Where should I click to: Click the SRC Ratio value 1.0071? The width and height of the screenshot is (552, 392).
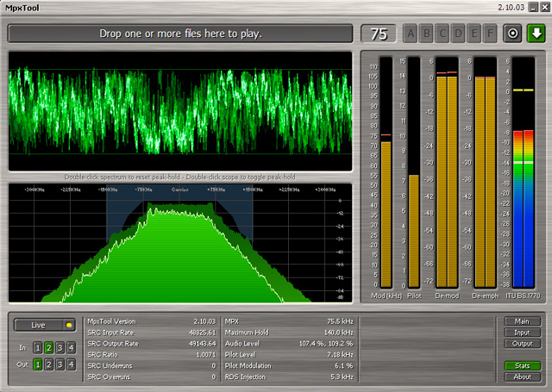[x=206, y=354]
